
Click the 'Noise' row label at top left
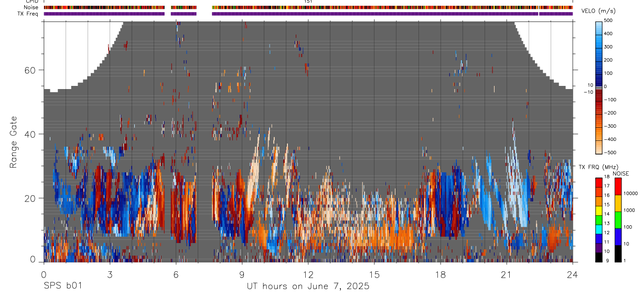31,8
